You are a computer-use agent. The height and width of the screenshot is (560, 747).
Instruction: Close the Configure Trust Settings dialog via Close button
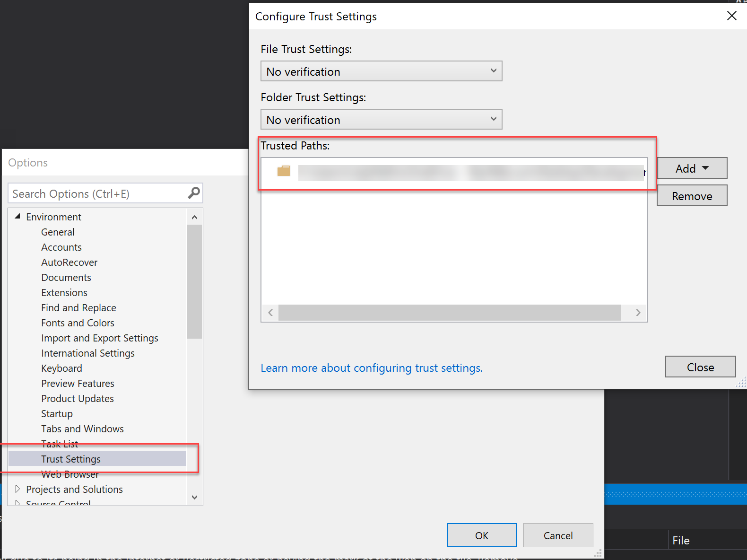700,367
